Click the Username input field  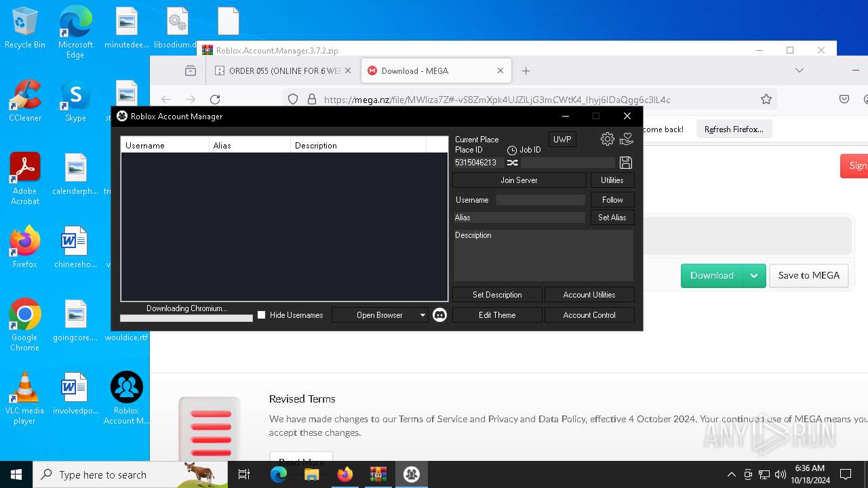540,200
